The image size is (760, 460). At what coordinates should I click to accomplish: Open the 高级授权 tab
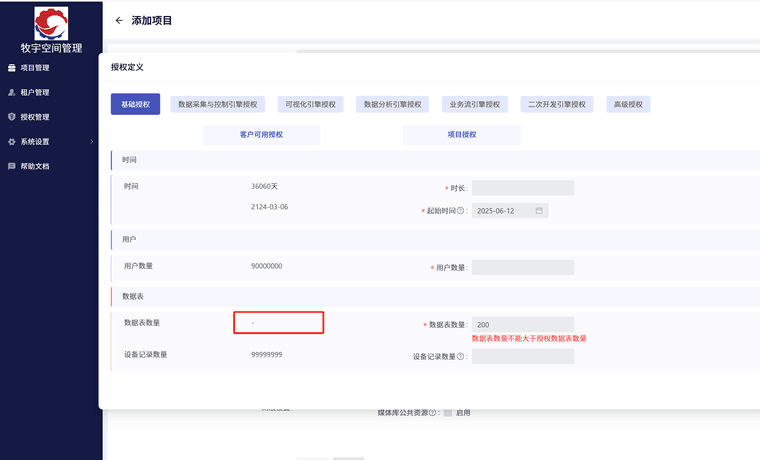[x=628, y=104]
